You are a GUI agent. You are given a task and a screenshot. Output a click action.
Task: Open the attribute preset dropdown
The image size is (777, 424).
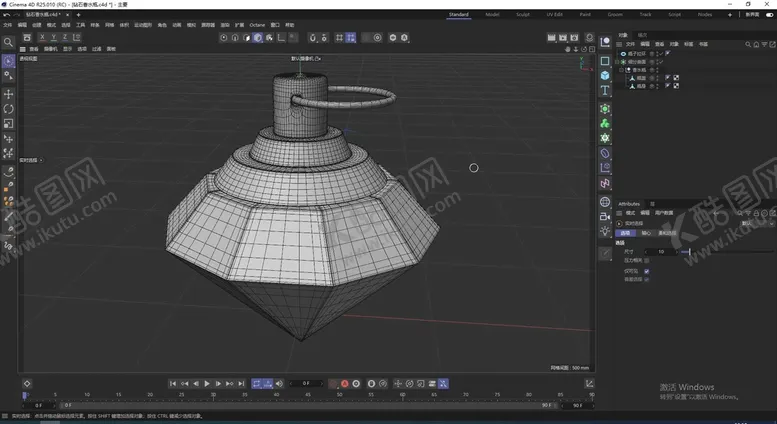(758, 224)
